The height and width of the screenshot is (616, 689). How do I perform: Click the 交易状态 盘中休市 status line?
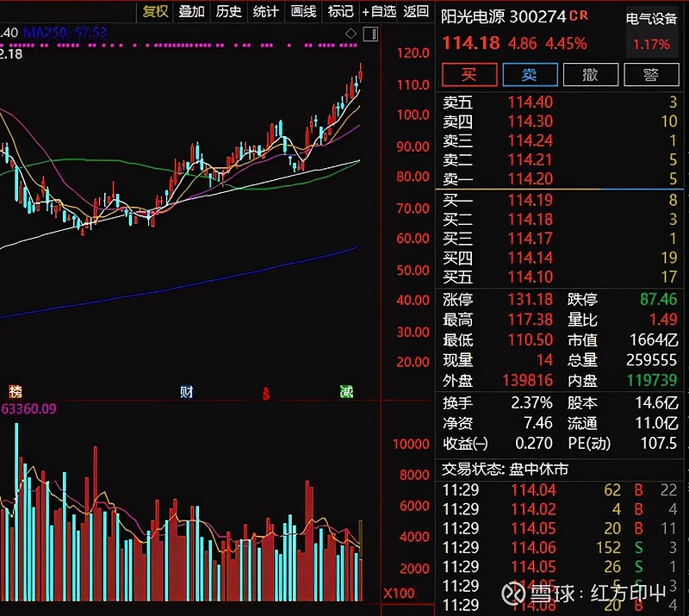point(505,470)
